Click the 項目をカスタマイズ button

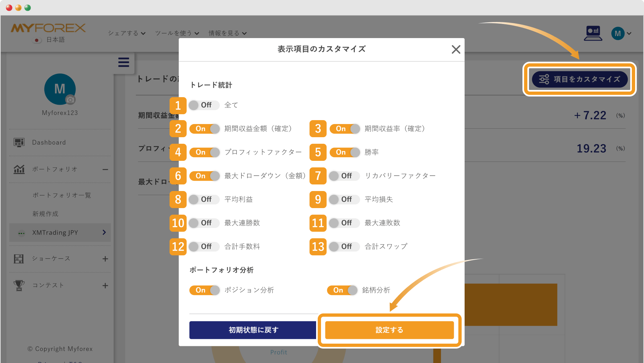(x=580, y=79)
